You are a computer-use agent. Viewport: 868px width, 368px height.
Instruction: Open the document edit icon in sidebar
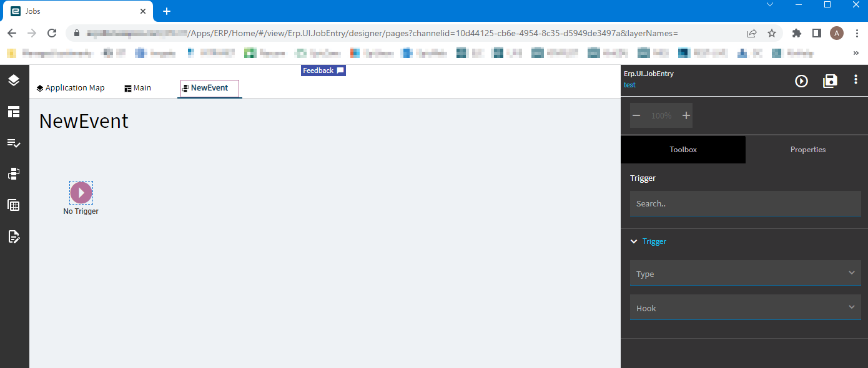14,236
